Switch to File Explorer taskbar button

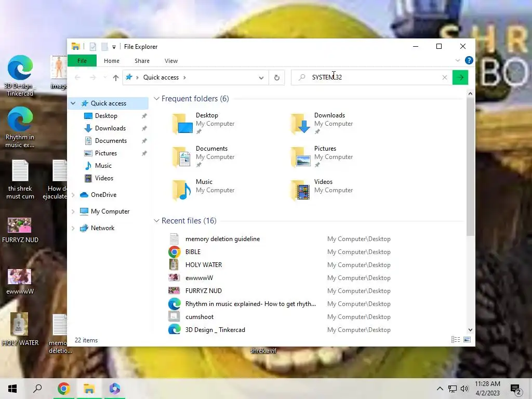pos(89,389)
